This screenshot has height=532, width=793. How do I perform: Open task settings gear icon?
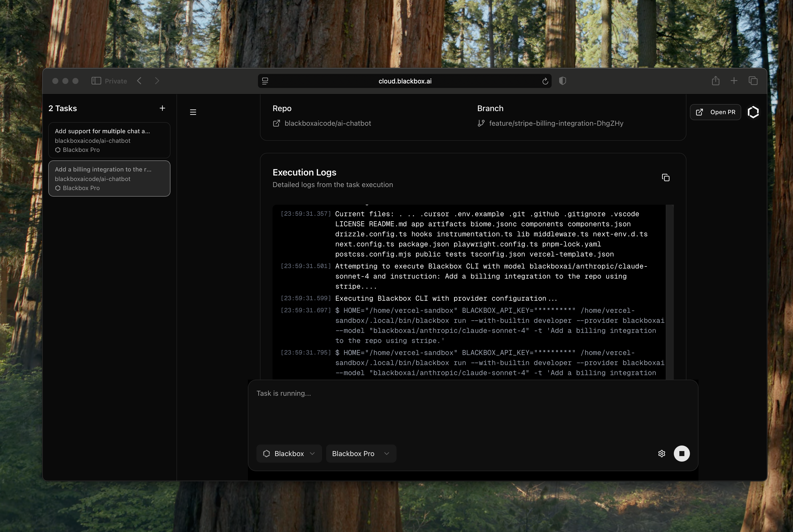coord(661,454)
